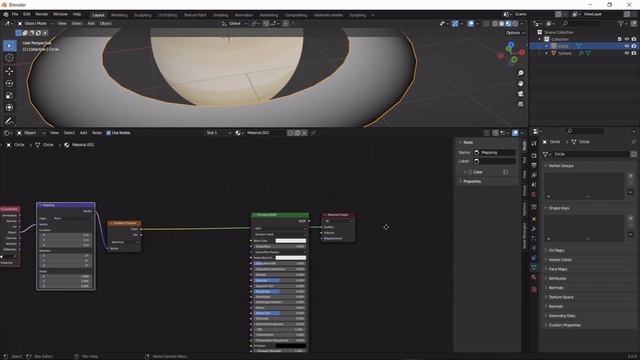640x360 pixels.
Task: Click Base Color white swatch in Principled BSDF
Action: [291, 241]
